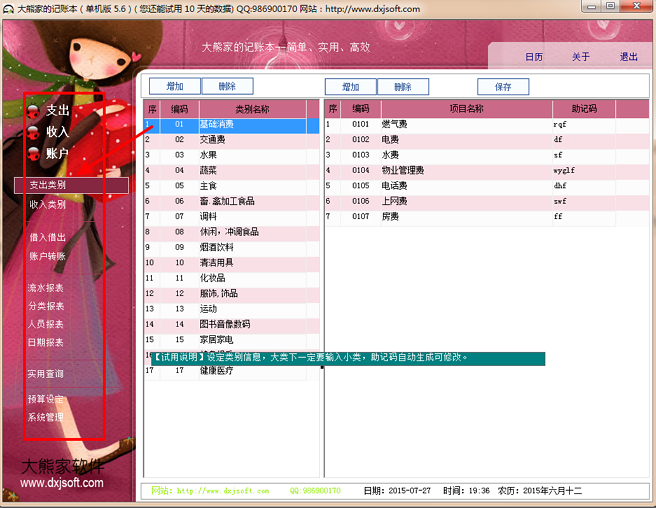
Task: Click the 日历 link at top right
Action: pos(534,57)
